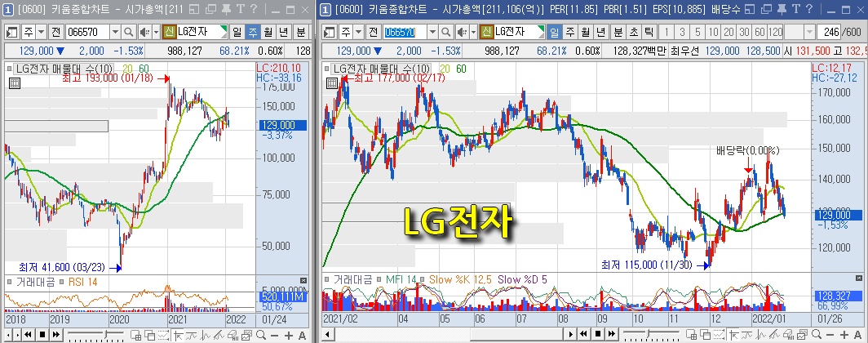This screenshot has width=868, height=343.
Task: Click zoom-in plus icon in left window bottom bar
Action: 289,336
